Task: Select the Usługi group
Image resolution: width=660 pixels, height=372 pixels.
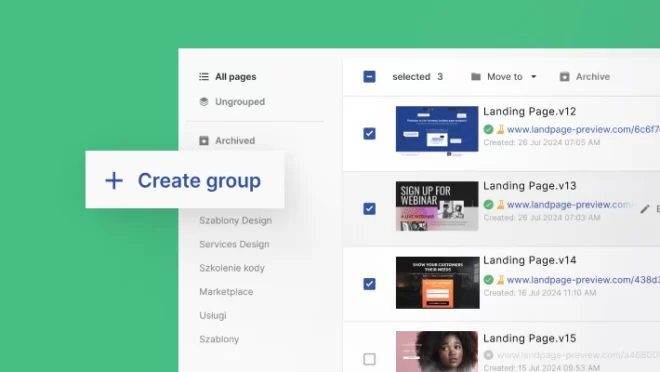Action: coord(213,315)
